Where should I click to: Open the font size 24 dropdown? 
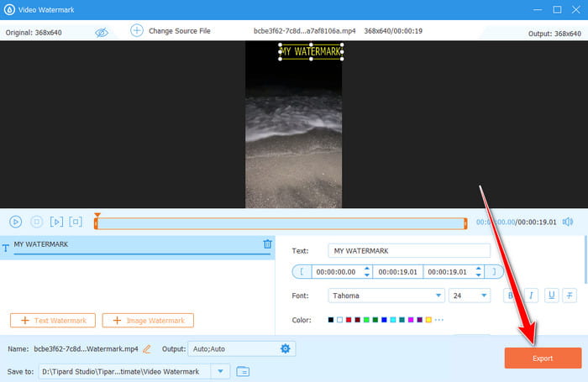[x=470, y=296]
